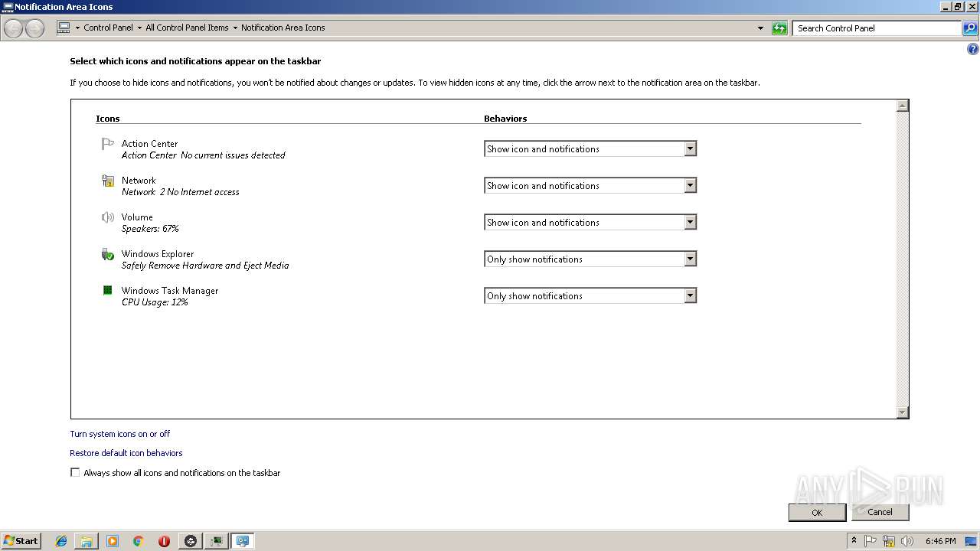Switch to Task Manager on the taskbar
The height and width of the screenshot is (551, 980).
click(x=217, y=541)
